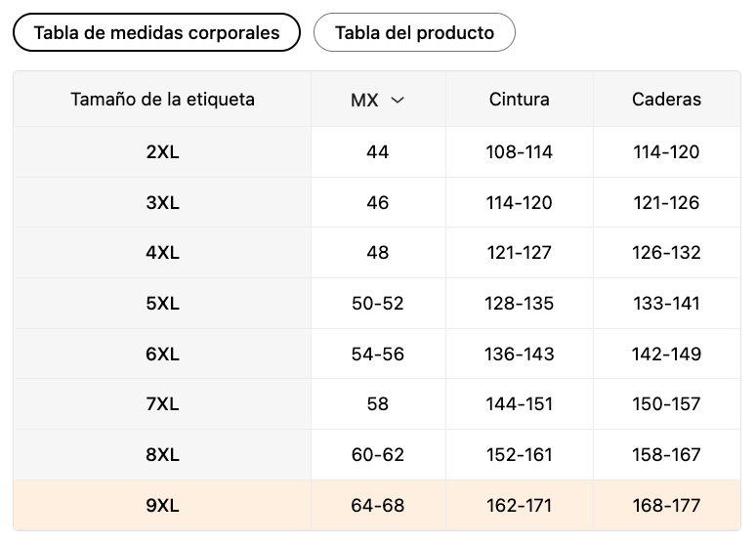Switch to Tabla de medidas corporales tab
Viewport: 756px width, 543px height.
coord(156,32)
